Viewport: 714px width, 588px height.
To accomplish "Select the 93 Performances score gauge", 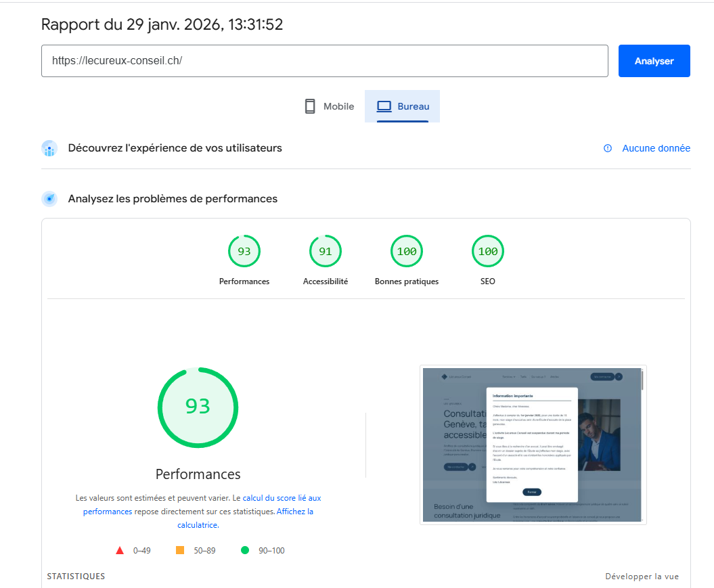I will pyautogui.click(x=244, y=251).
